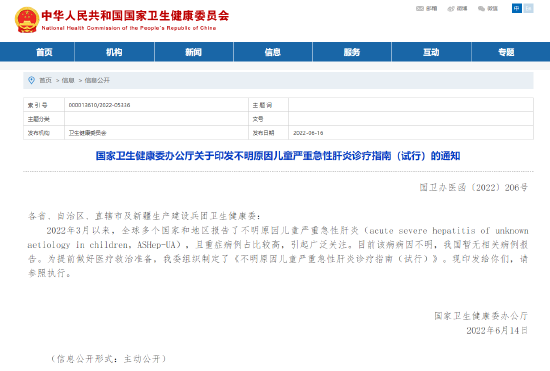550x371 pixels.
Task: Open the 新闻 navigation menu
Action: (x=194, y=52)
